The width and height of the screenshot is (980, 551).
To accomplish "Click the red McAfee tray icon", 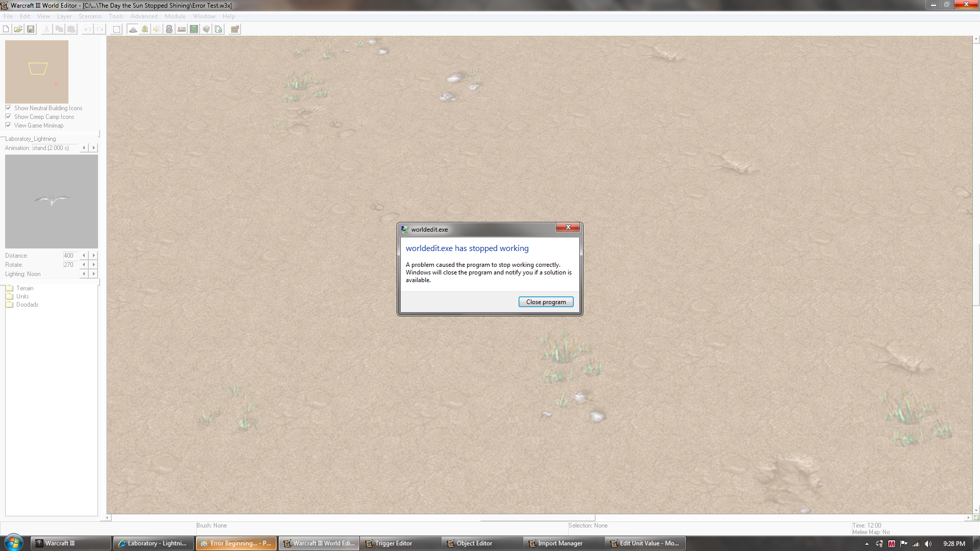I will click(892, 544).
